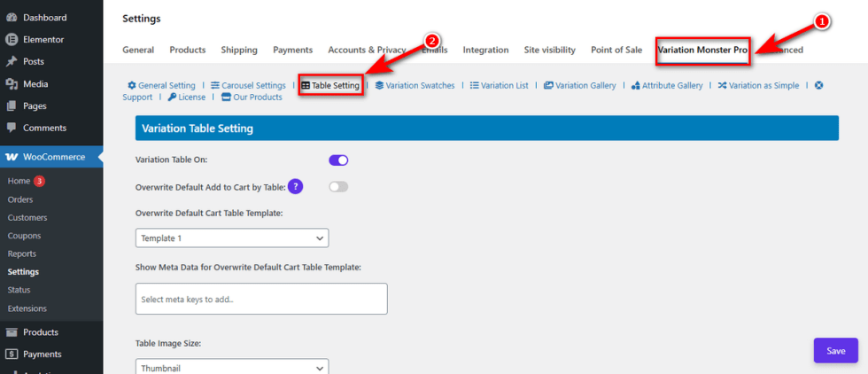Viewport: 868px width, 374px height.
Task: Open Customers in WooCommerce submenu
Action: [27, 218]
